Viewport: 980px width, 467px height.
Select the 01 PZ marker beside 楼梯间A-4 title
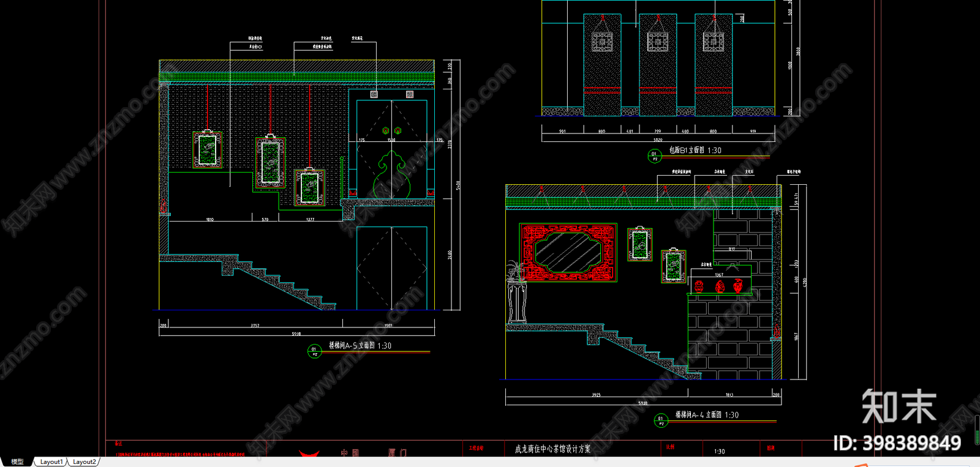point(660,421)
